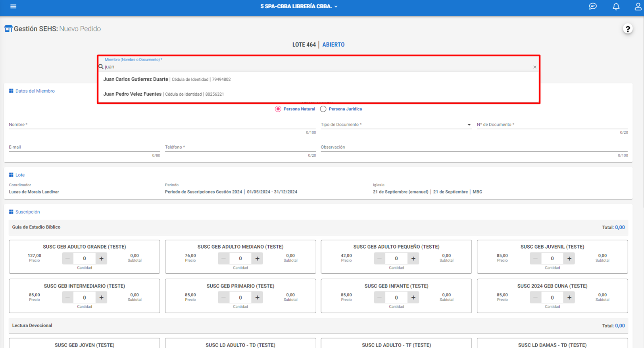The image size is (644, 348).
Task: Expand the 5 SPA-CBBA LIBRERÍA CBBA. selector
Action: click(299, 6)
